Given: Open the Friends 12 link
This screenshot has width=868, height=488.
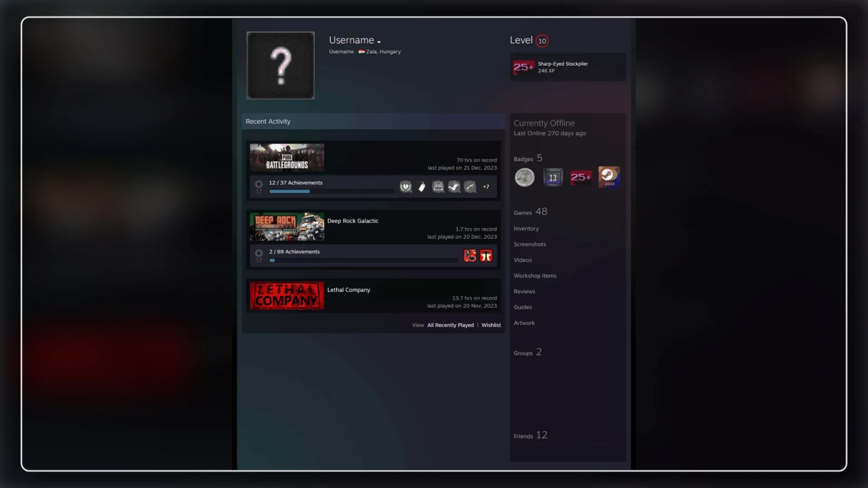Looking at the screenshot, I should coord(530,436).
